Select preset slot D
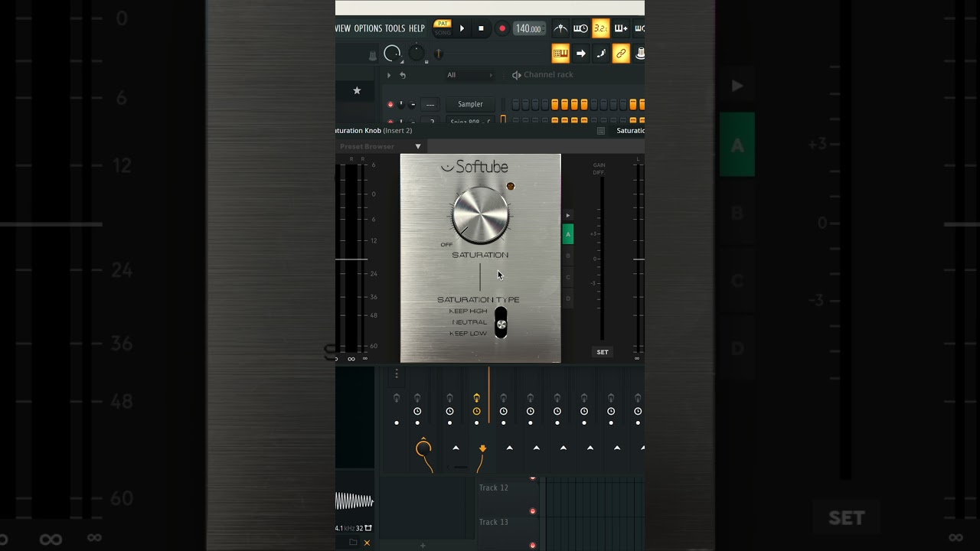 coord(568,298)
